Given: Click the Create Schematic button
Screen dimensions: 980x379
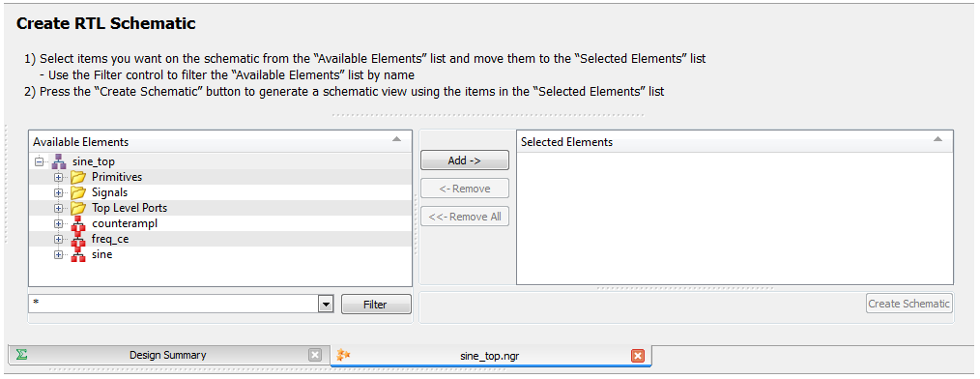Looking at the screenshot, I should (909, 304).
